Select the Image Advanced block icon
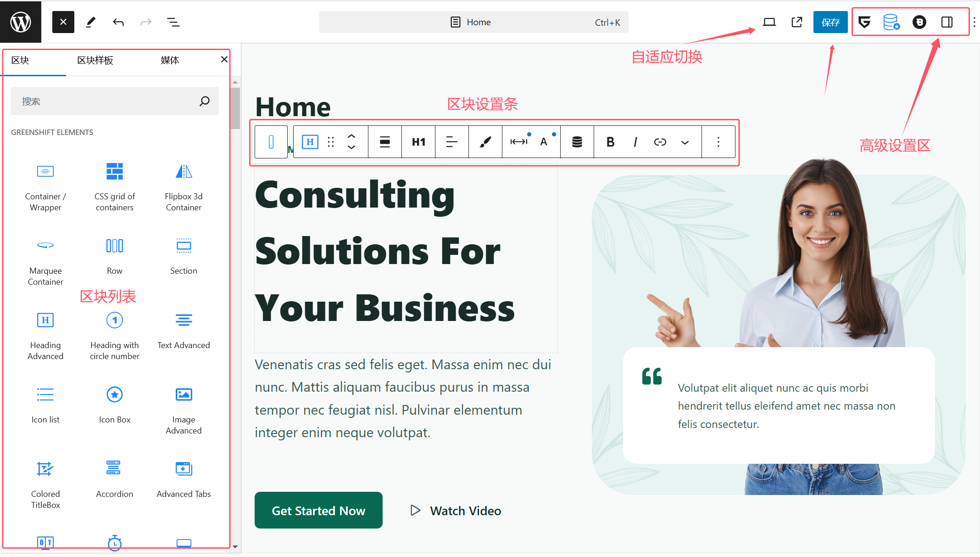Image resolution: width=980 pixels, height=557 pixels. point(183,395)
